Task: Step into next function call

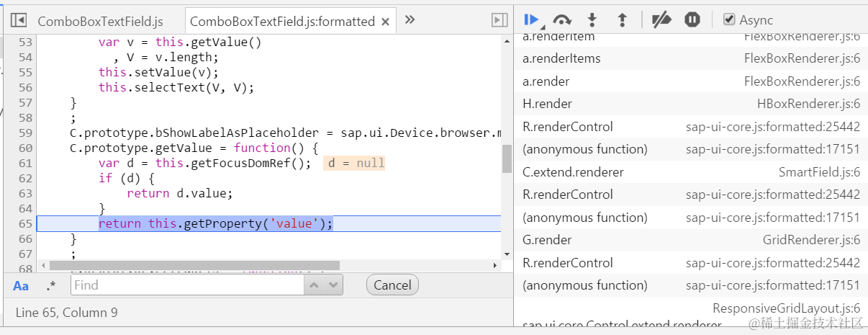Action: click(592, 20)
